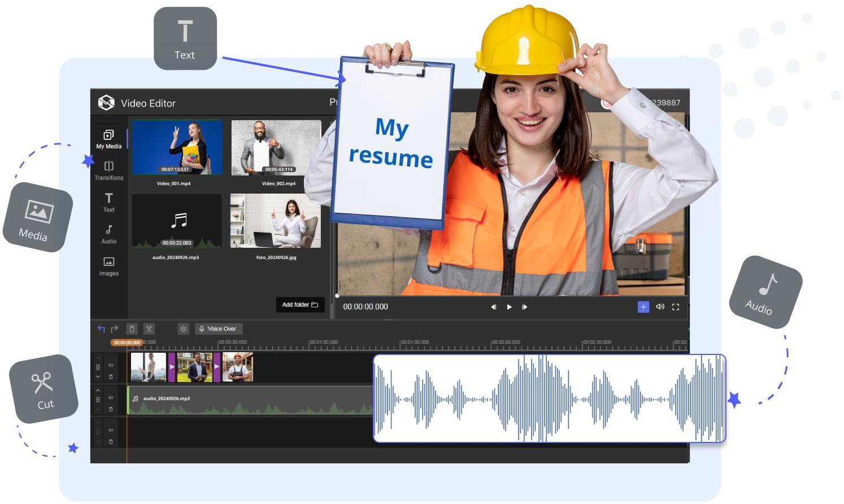
Task: Click the undo arrow in timeline toolbar
Action: click(101, 329)
